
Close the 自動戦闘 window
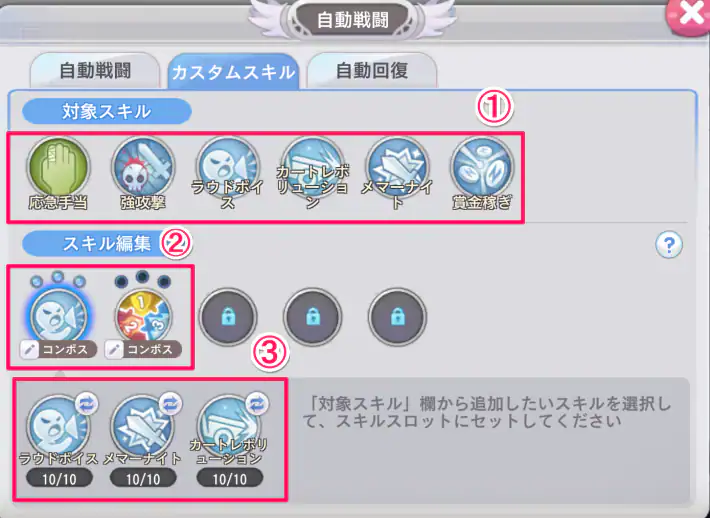point(690,14)
